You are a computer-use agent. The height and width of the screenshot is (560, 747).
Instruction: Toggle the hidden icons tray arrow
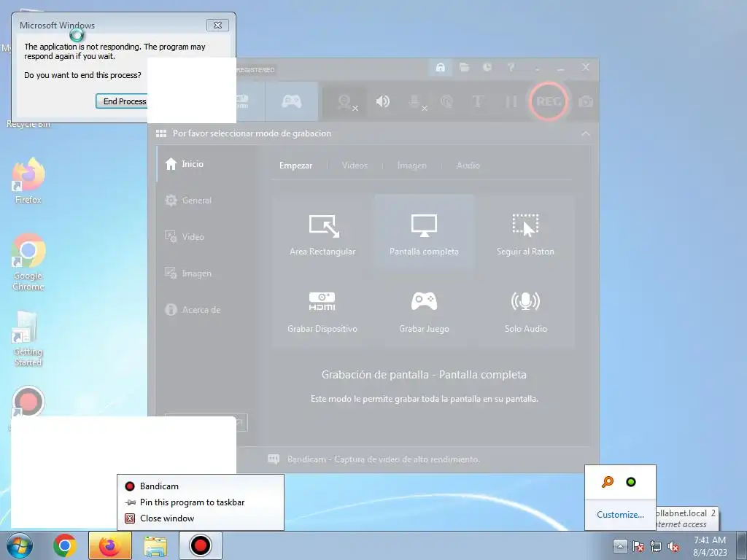tap(620, 546)
